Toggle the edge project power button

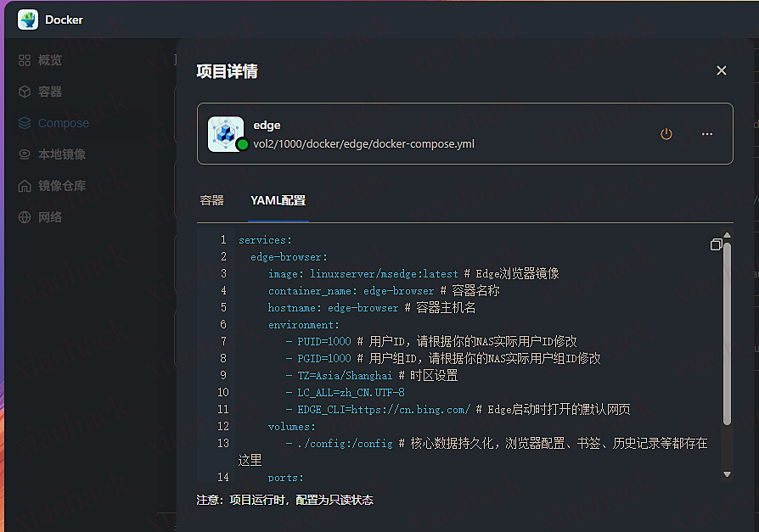666,134
